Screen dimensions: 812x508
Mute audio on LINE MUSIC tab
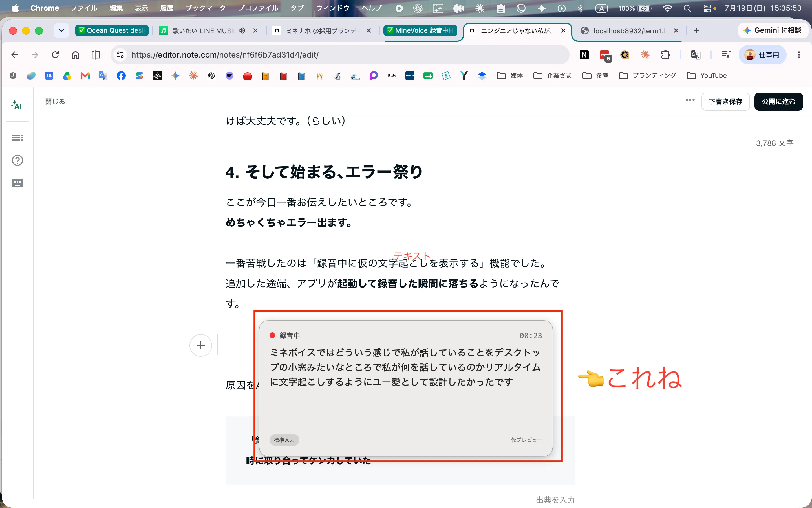pyautogui.click(x=242, y=30)
